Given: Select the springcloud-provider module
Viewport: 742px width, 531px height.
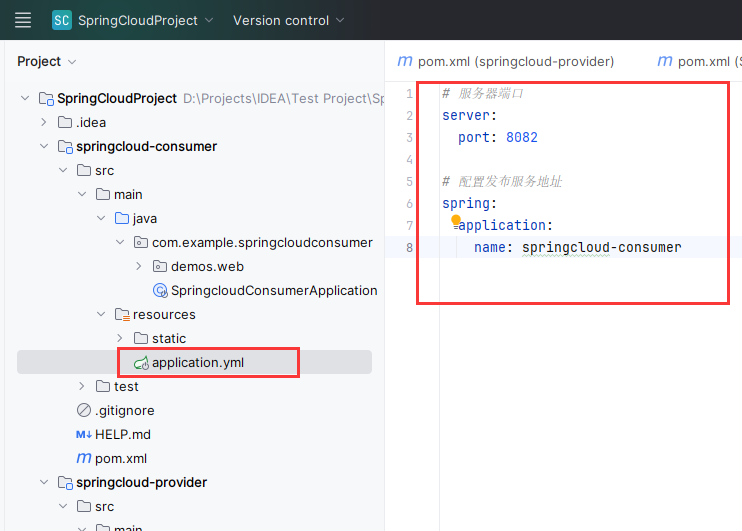Looking at the screenshot, I should click(x=141, y=482).
